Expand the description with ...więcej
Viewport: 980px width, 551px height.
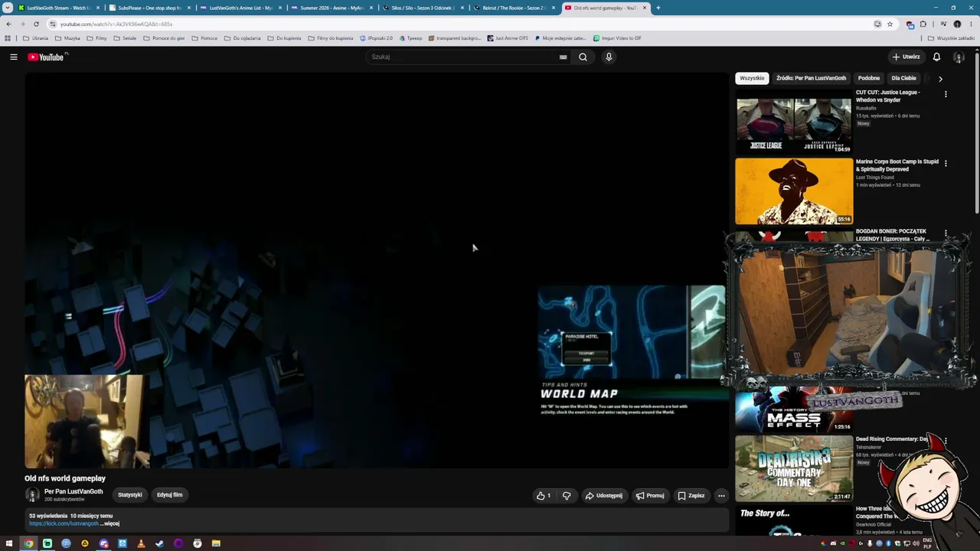110,523
